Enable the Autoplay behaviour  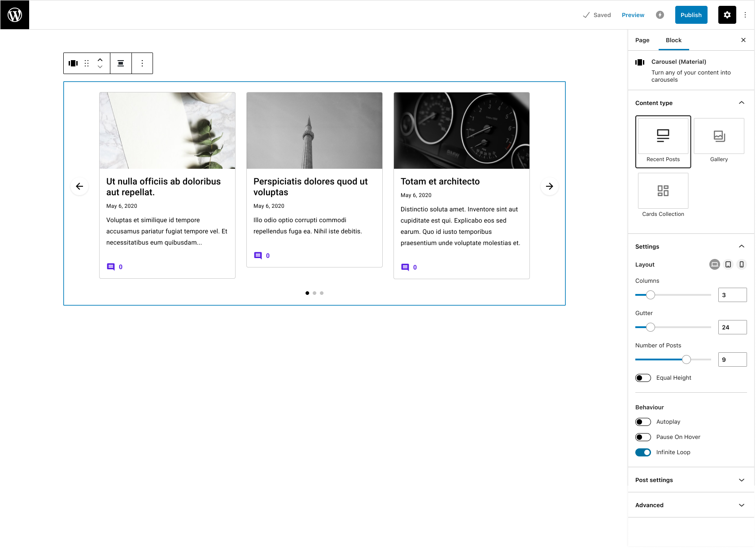point(643,421)
